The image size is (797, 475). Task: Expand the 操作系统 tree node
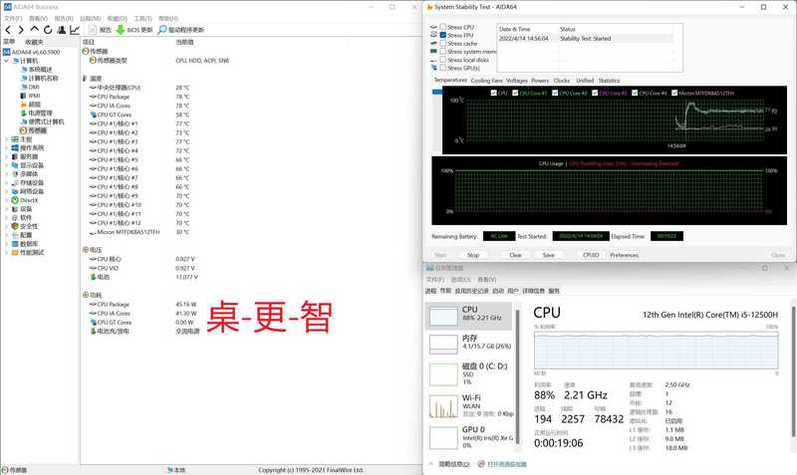(7, 148)
